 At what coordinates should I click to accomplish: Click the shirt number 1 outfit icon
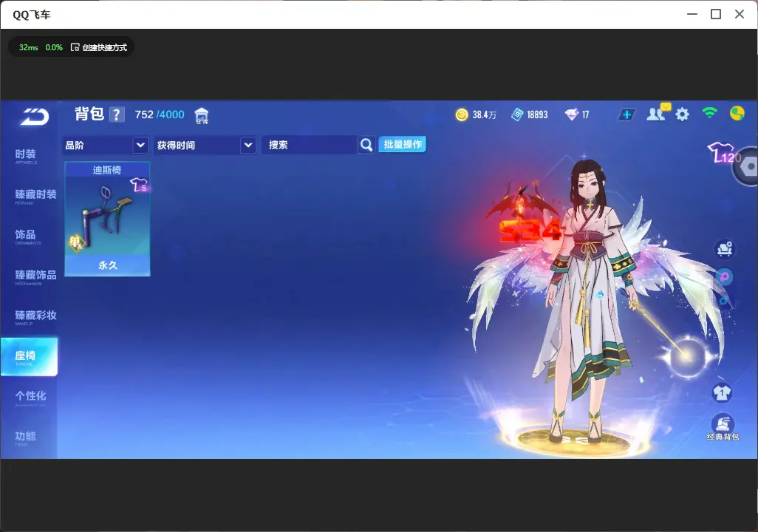click(x=722, y=392)
